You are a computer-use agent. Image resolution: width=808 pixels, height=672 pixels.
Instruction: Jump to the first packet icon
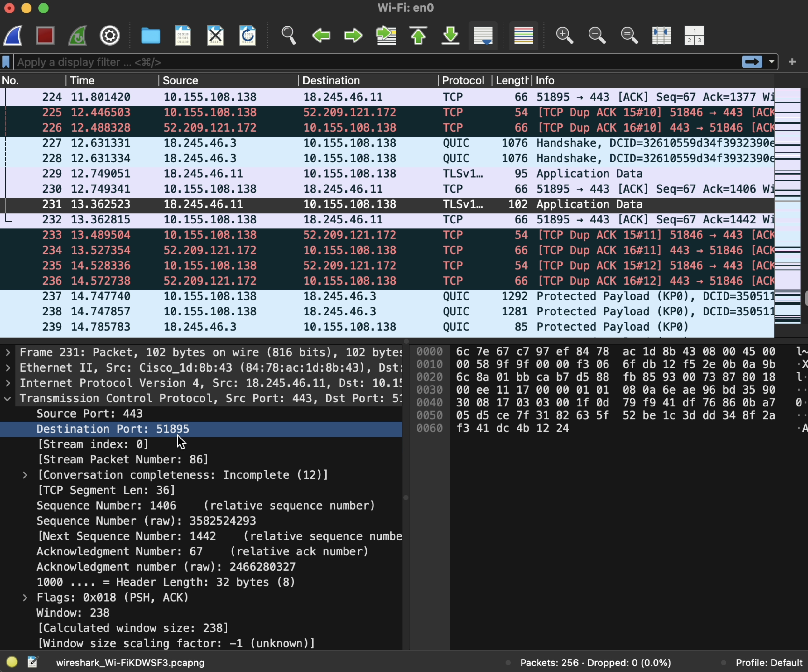(418, 36)
